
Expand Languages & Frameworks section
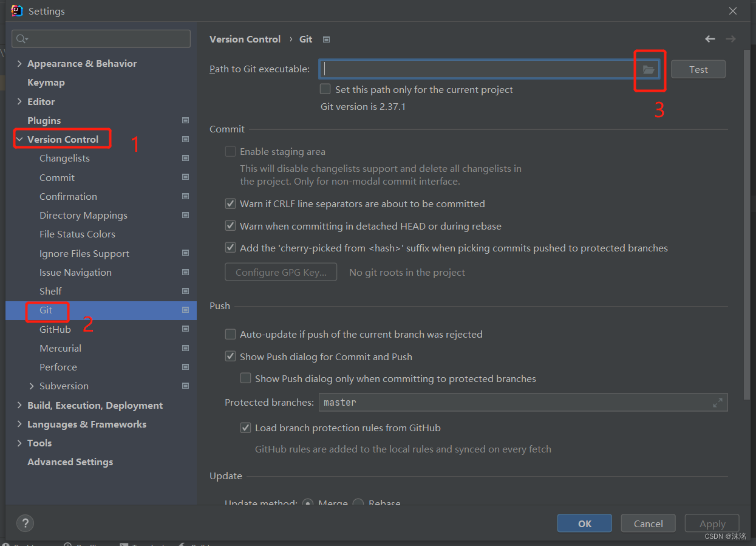(19, 424)
